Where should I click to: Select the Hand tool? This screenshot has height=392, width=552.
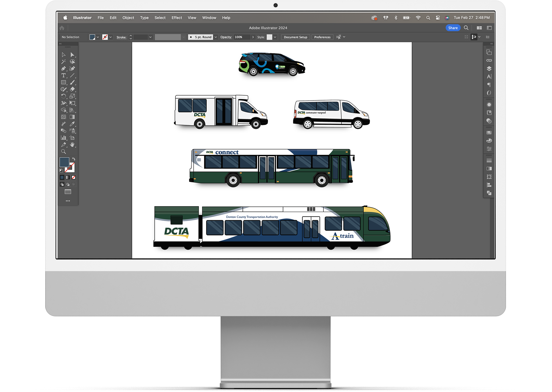click(72, 145)
